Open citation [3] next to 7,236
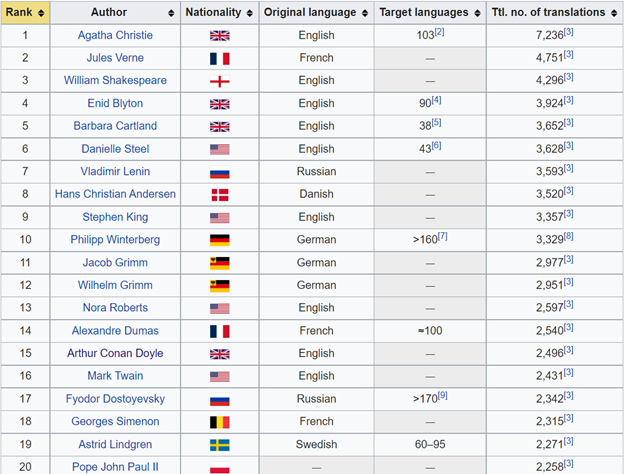The image size is (624, 474). click(x=569, y=32)
